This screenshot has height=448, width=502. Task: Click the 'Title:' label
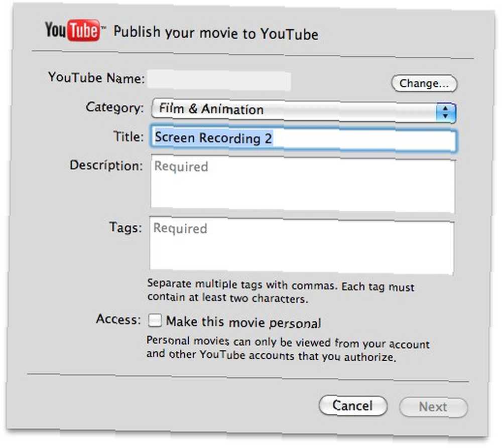point(129,136)
